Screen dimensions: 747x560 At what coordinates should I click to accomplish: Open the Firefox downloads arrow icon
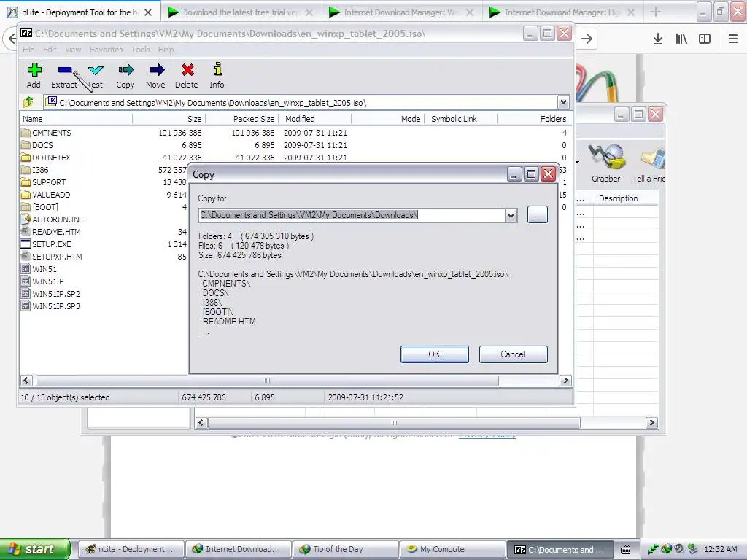coord(658,39)
